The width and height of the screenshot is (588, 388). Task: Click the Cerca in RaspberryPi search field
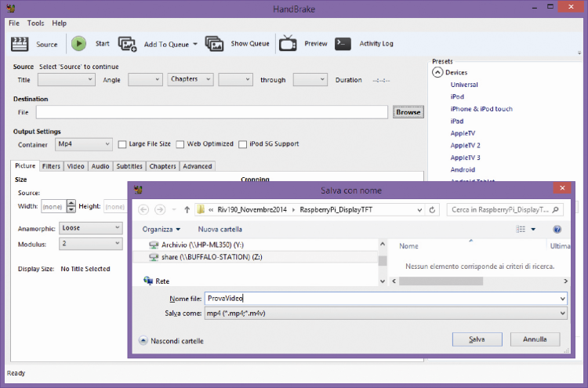coord(500,209)
